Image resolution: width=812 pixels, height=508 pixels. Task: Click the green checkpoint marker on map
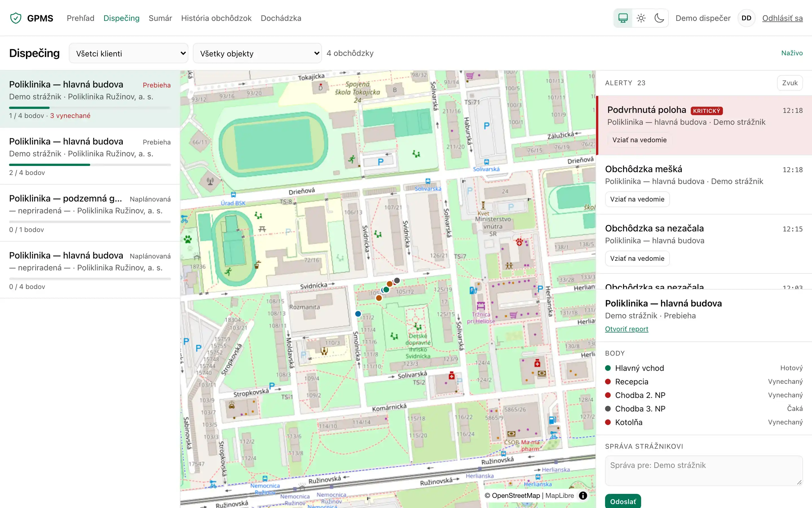pyautogui.click(x=386, y=290)
